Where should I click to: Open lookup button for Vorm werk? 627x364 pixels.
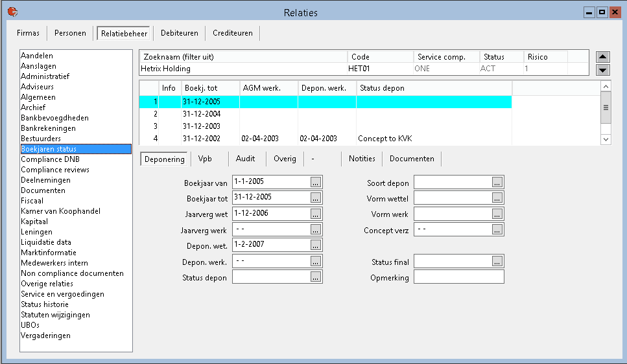click(x=497, y=214)
